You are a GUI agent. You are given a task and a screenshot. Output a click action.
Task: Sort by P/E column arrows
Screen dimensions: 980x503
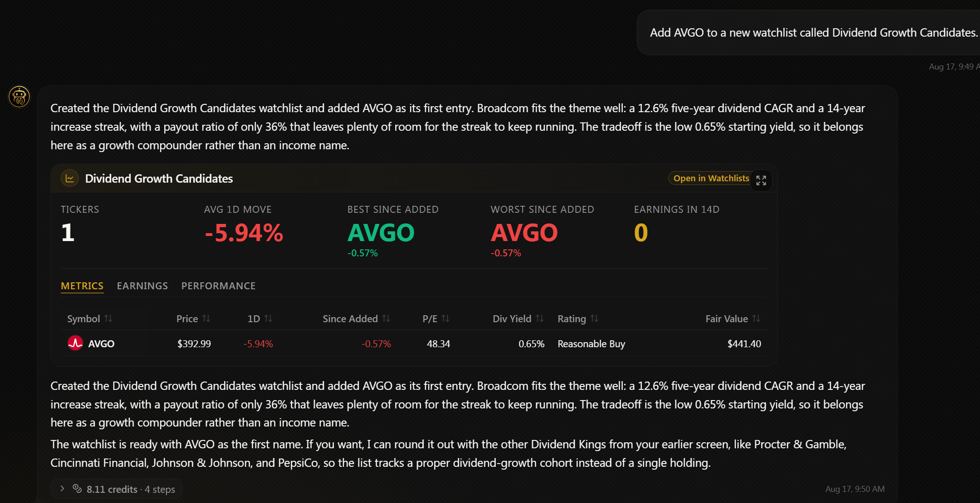[x=446, y=318]
